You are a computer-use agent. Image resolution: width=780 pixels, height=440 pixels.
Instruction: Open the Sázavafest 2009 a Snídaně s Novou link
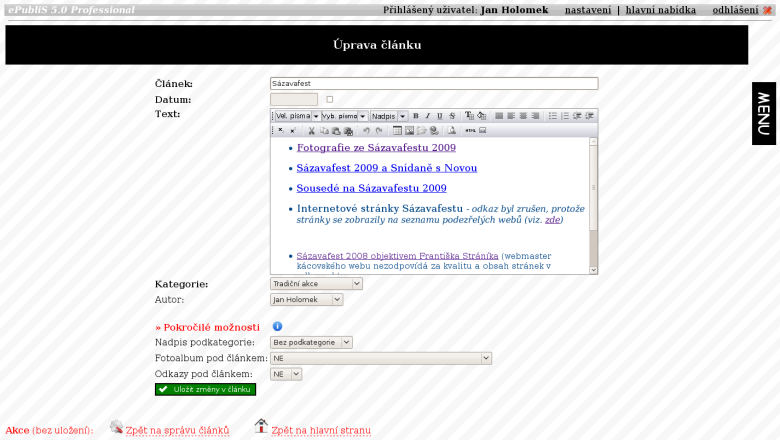(x=387, y=168)
